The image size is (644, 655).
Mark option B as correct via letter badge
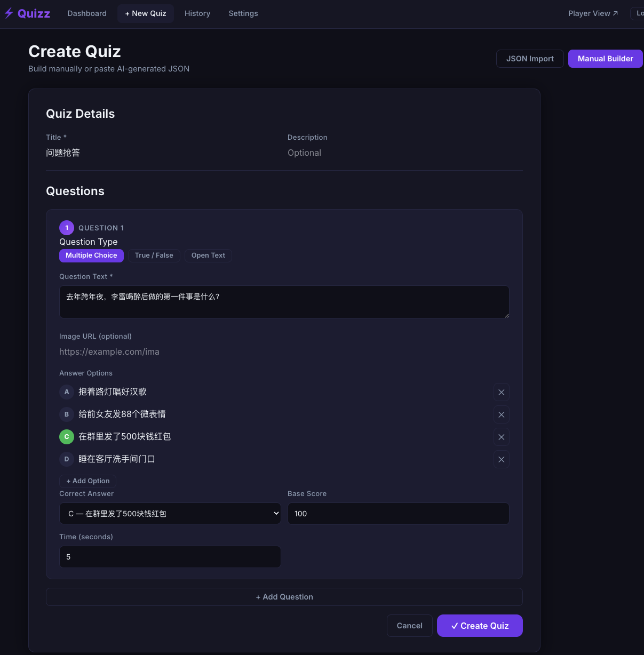pos(67,414)
